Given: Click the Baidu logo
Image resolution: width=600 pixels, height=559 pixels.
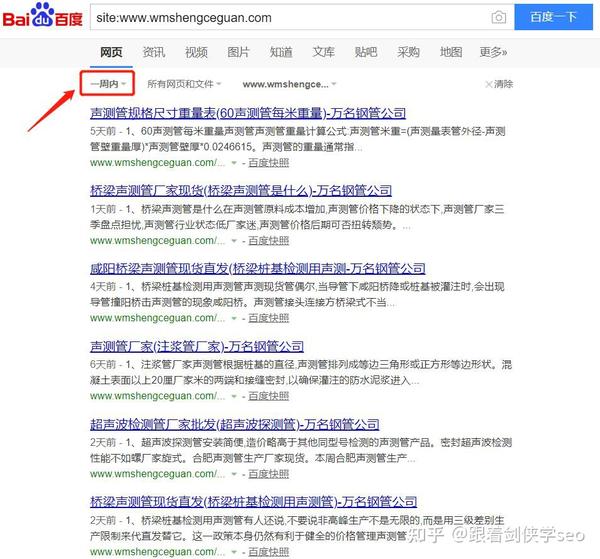Looking at the screenshot, I should tap(42, 15).
